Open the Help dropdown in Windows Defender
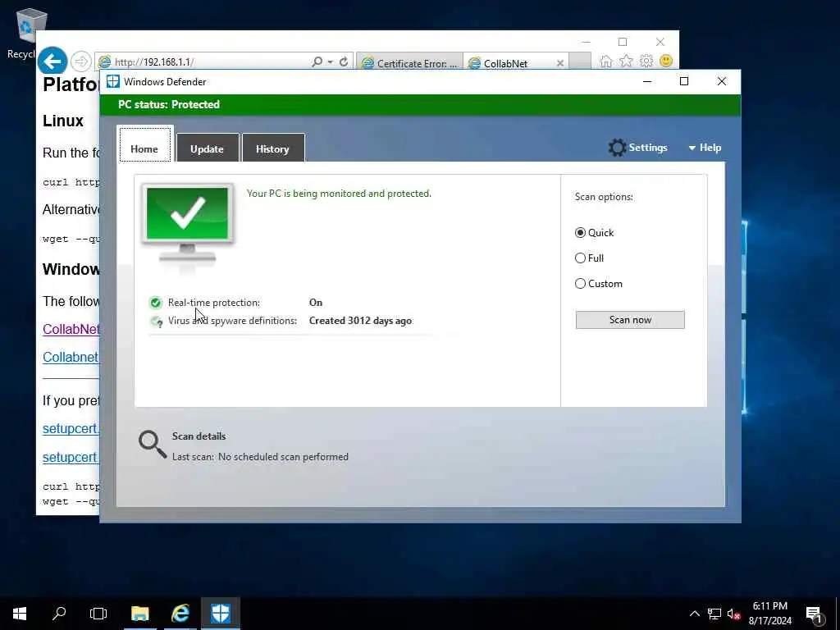The image size is (840, 630). coord(705,148)
